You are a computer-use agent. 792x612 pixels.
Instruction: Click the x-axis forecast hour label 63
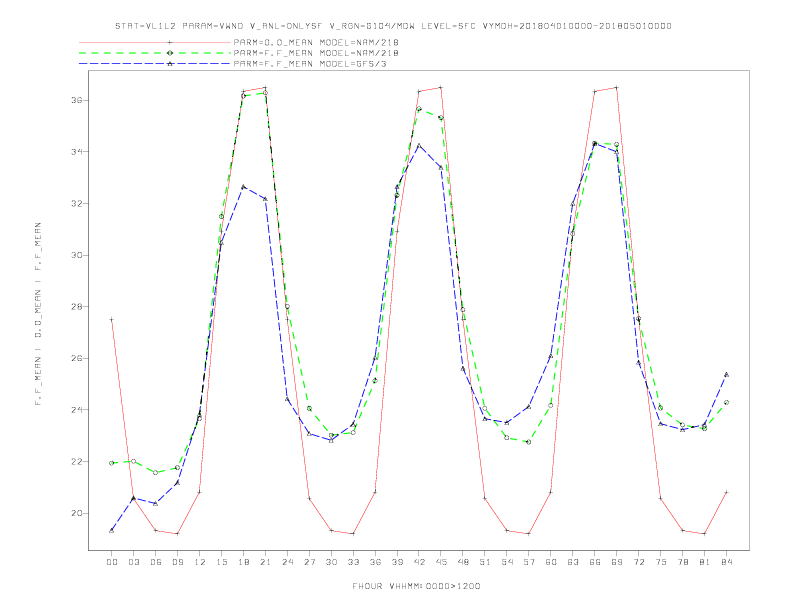tap(573, 562)
